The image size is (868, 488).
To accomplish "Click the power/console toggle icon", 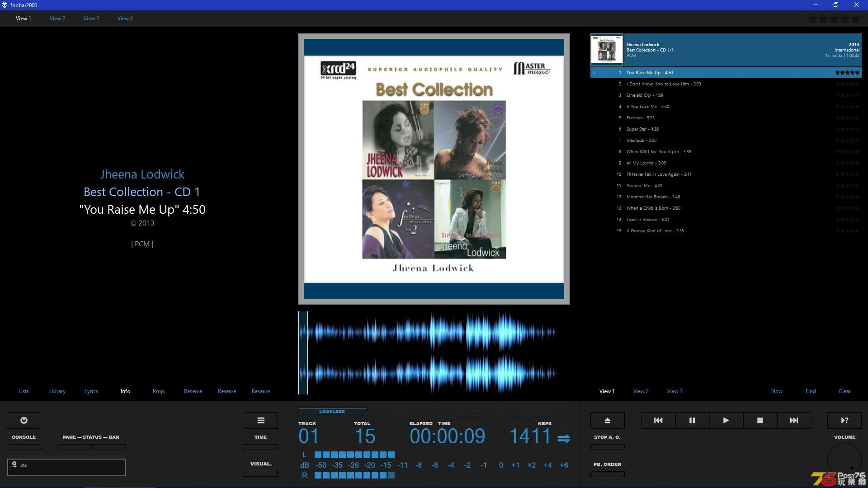I will [x=24, y=420].
